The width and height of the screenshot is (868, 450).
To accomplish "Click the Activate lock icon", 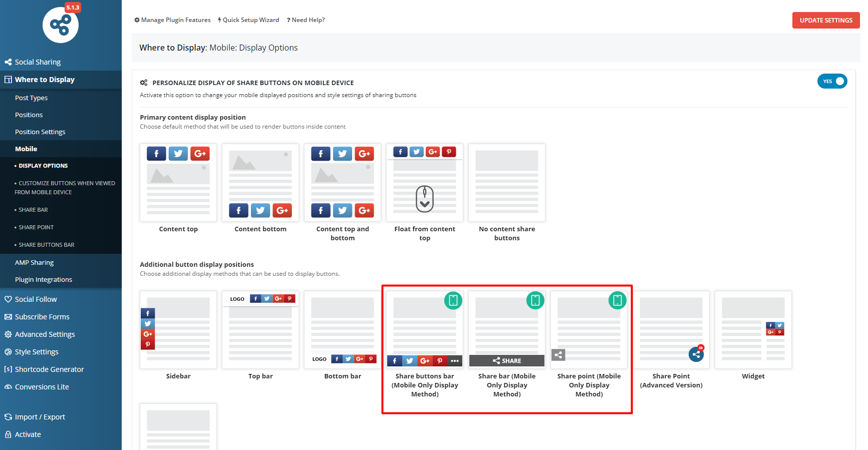I will click(8, 434).
